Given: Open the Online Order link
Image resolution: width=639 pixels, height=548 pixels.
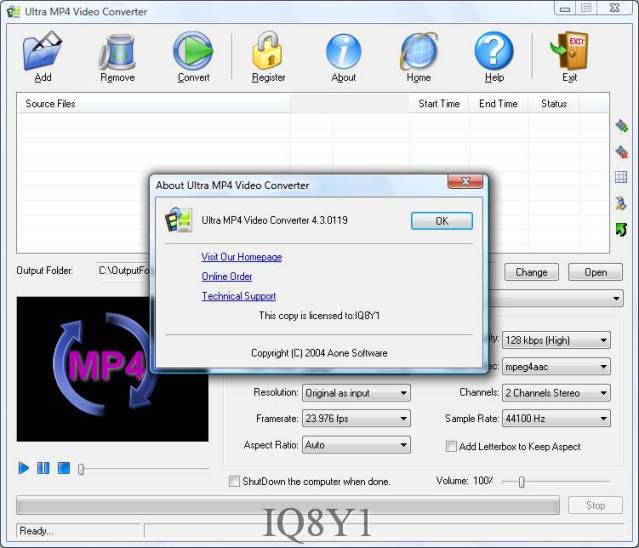Looking at the screenshot, I should pyautogui.click(x=227, y=277).
